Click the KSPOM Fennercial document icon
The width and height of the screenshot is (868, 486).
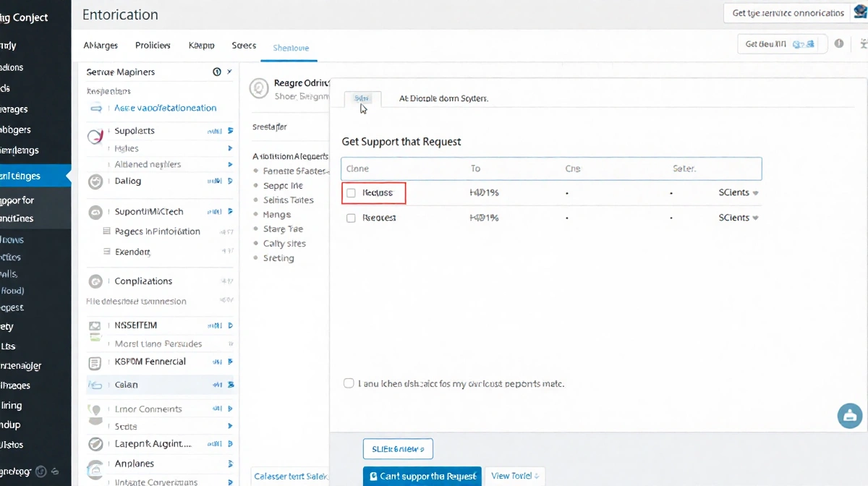coord(95,362)
